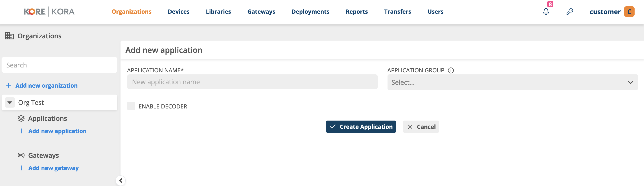Click the customer username label
This screenshot has height=186, width=644.
[605, 12]
